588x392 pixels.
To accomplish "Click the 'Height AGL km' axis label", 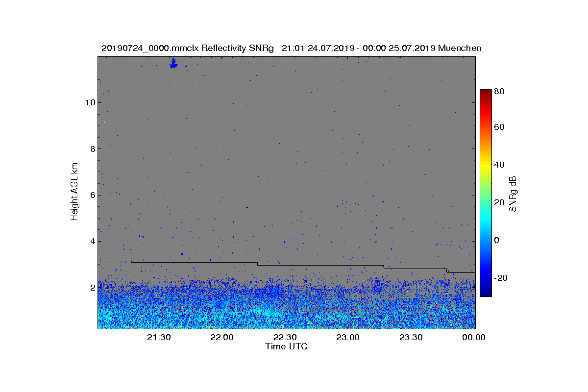I will pyautogui.click(x=74, y=191).
